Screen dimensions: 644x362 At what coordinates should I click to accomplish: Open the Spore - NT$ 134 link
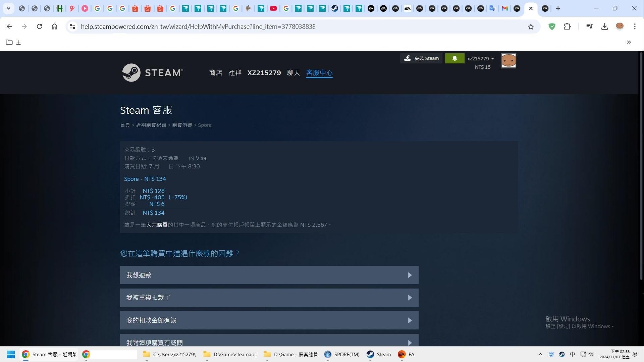point(145,179)
